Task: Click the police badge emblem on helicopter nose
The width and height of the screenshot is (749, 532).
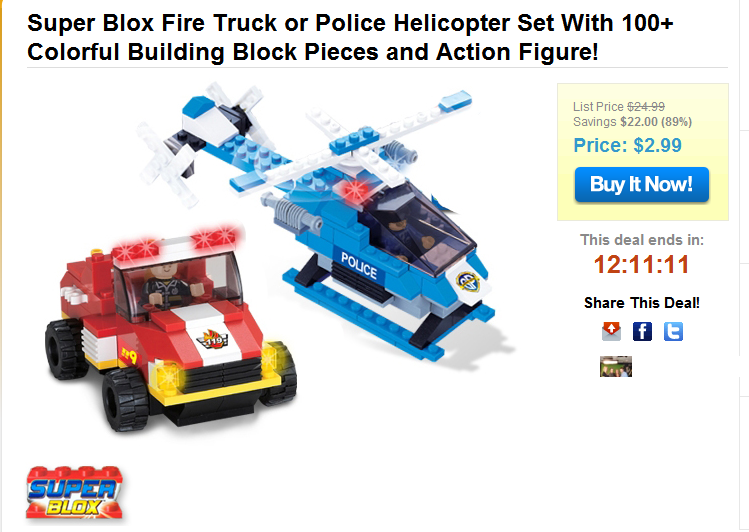Action: point(468,281)
